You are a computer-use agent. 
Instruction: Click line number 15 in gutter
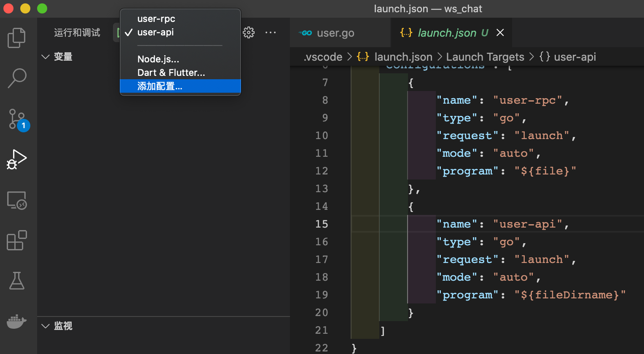tap(322, 224)
